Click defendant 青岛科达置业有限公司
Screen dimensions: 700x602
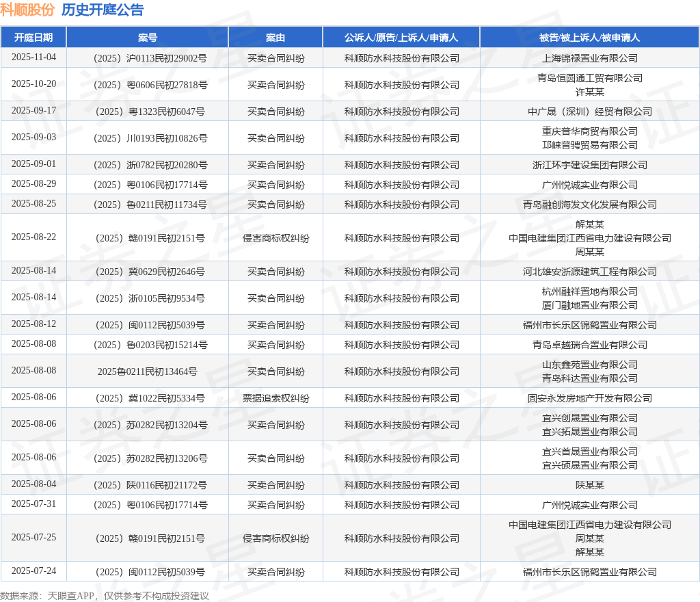pyautogui.click(x=590, y=378)
